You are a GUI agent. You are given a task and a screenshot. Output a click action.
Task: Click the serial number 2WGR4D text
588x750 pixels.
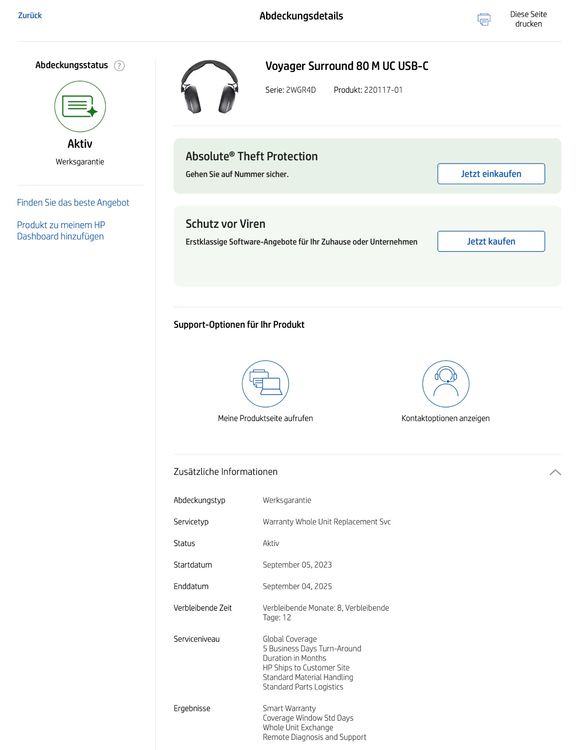tap(301, 90)
